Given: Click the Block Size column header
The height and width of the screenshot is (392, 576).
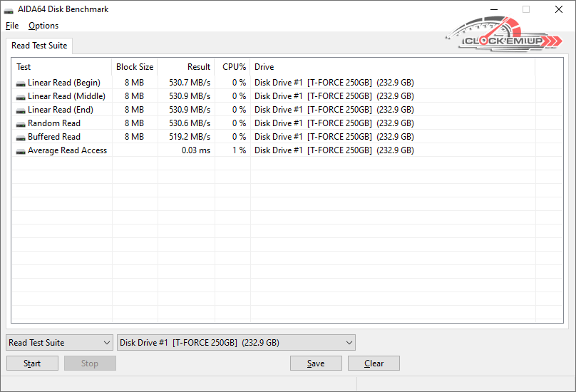Looking at the screenshot, I should (x=135, y=67).
